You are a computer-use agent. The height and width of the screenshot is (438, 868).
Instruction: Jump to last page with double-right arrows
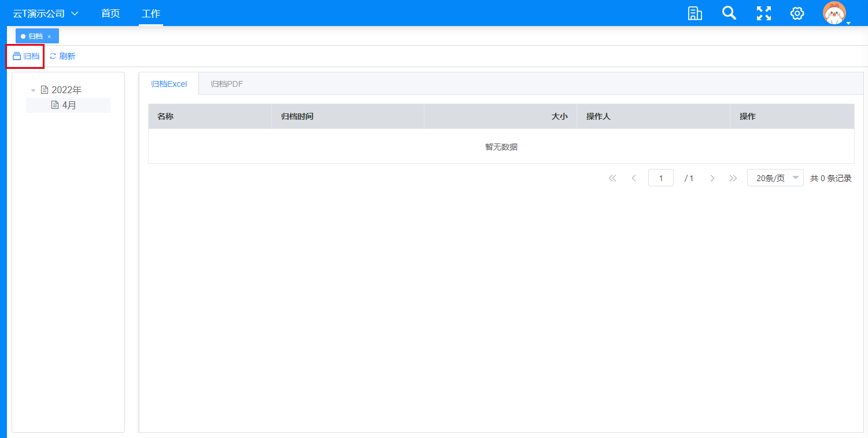click(x=733, y=178)
